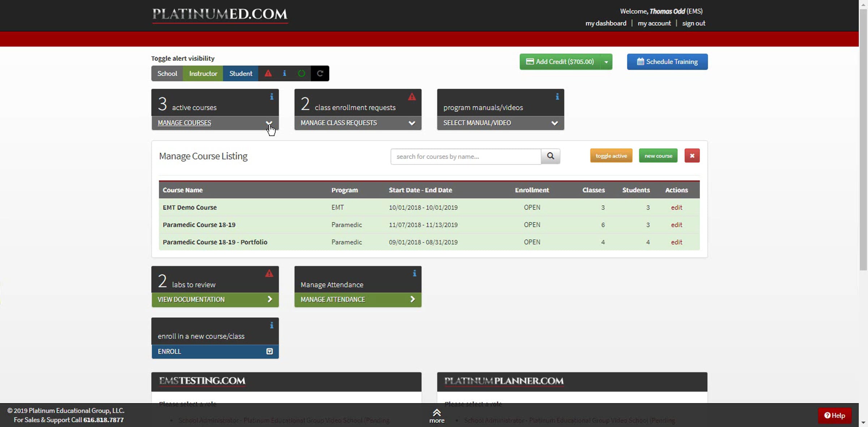Edit the EMT Demo Course
The image size is (868, 427).
coord(676,207)
